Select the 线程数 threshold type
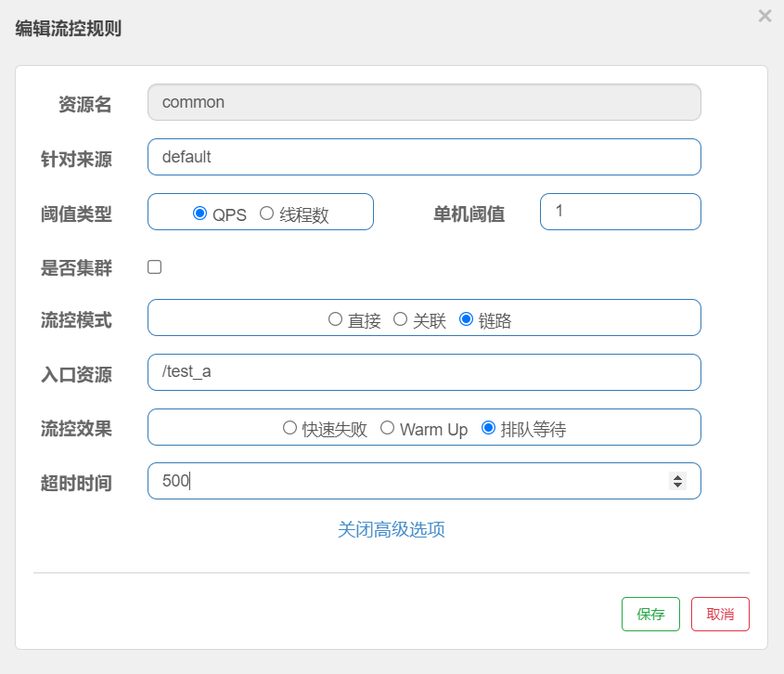784x674 pixels. (266, 214)
